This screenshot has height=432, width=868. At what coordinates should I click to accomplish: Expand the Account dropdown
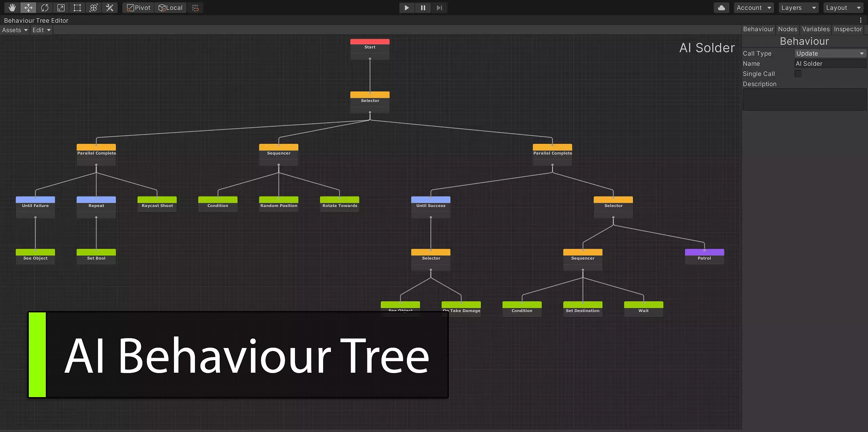pyautogui.click(x=753, y=7)
